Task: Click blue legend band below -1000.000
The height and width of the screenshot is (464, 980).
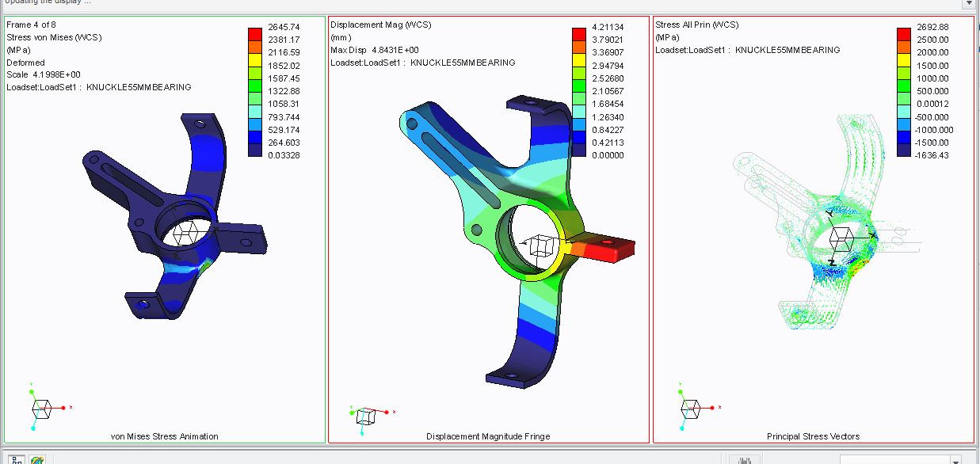Action: click(904, 137)
